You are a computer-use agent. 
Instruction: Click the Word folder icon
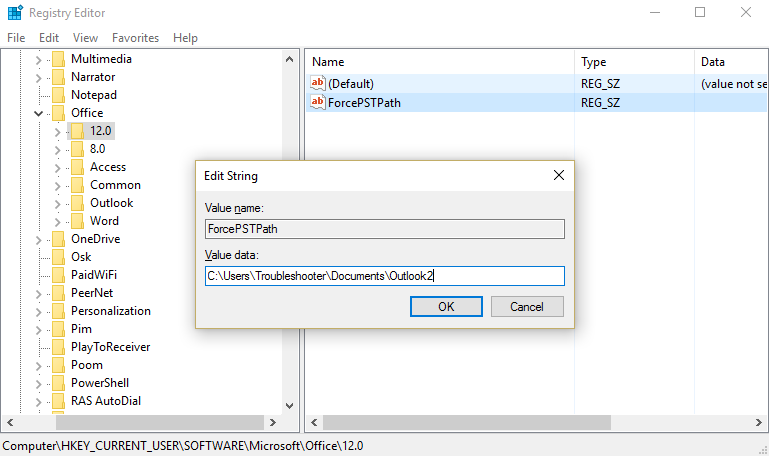pos(77,221)
